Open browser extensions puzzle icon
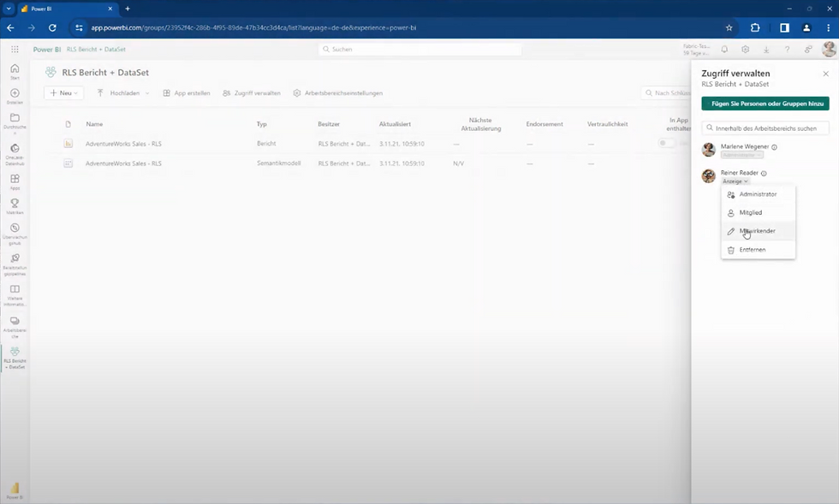 (x=755, y=28)
